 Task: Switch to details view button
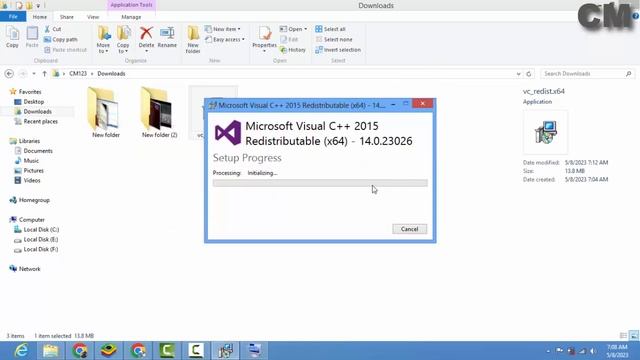[x=623, y=336]
